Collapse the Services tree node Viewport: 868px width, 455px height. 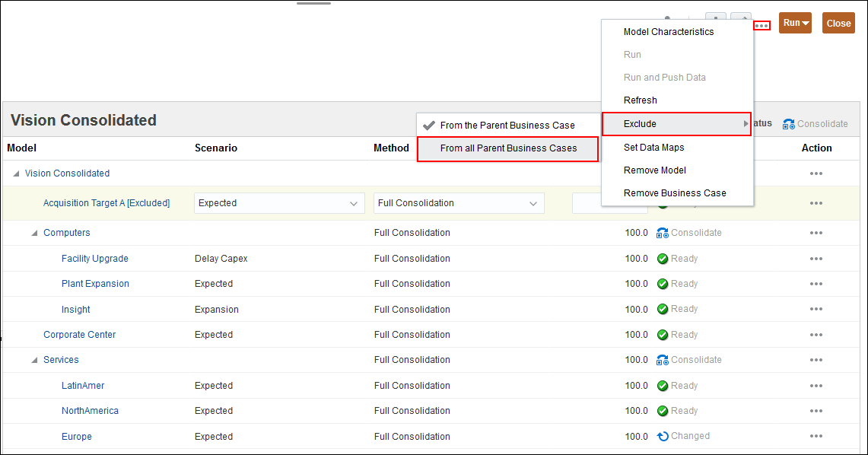34,360
